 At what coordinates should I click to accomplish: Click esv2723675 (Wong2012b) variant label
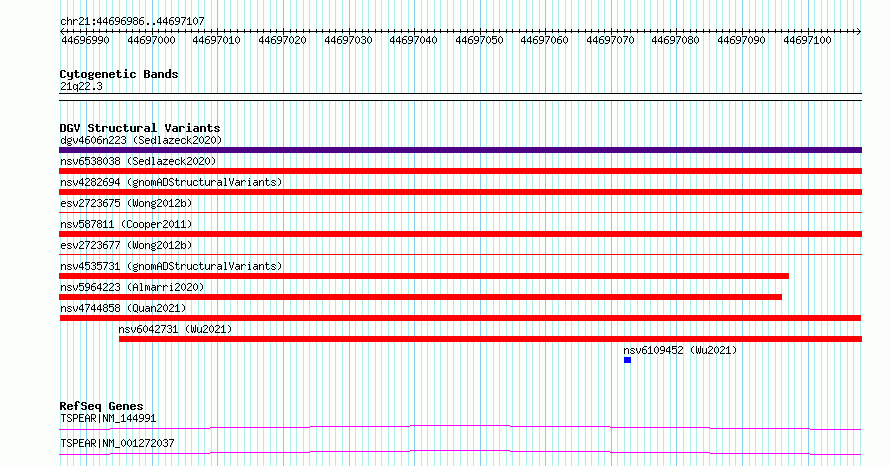(126, 203)
